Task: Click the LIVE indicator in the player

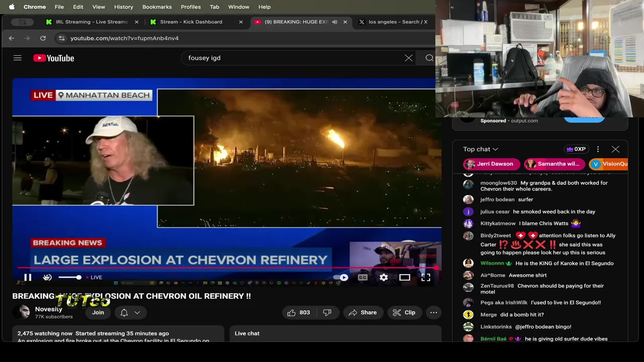Action: pos(94,277)
